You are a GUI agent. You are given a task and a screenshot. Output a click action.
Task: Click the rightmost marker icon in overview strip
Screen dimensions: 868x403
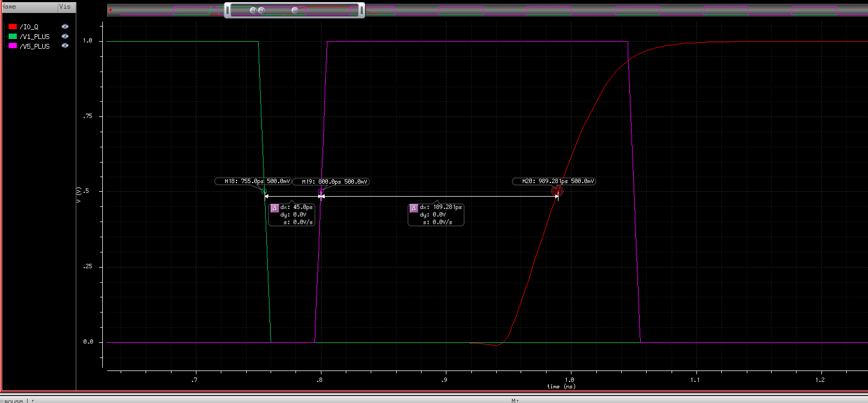pos(295,10)
